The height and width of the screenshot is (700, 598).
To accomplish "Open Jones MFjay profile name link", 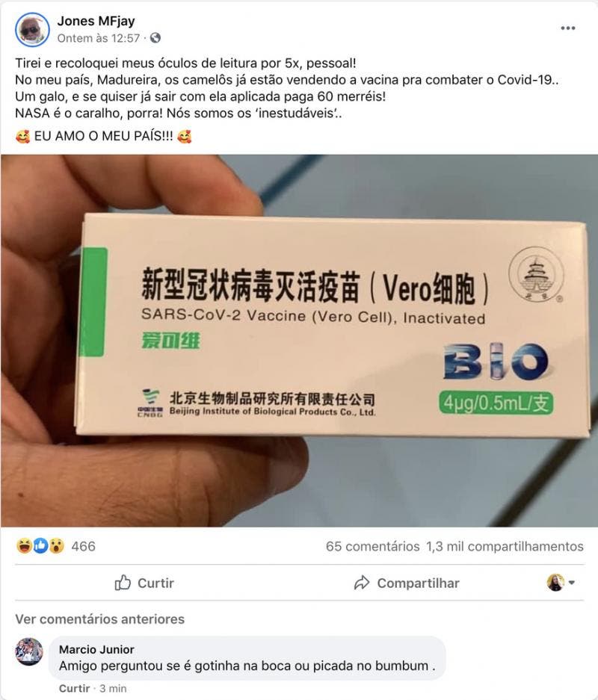I will click(x=96, y=21).
